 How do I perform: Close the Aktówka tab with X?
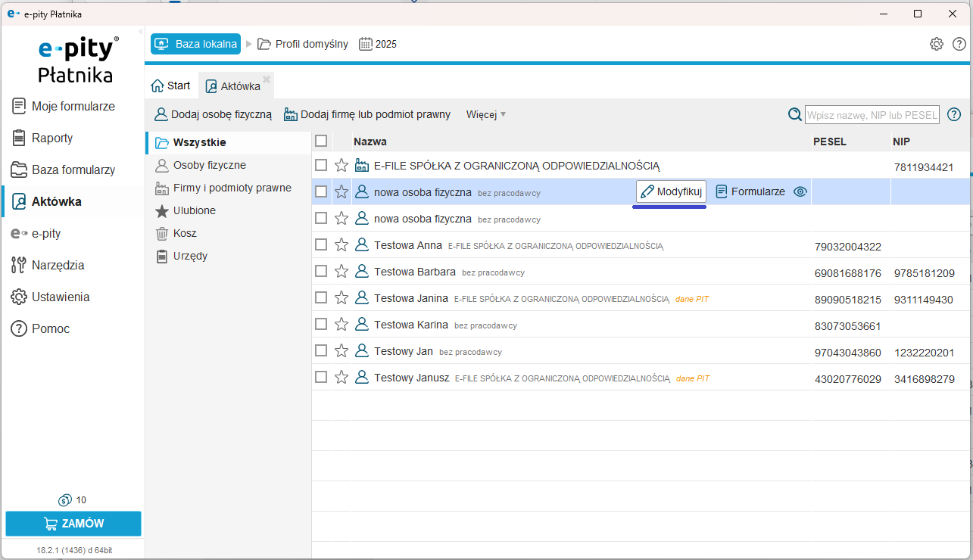[267, 79]
